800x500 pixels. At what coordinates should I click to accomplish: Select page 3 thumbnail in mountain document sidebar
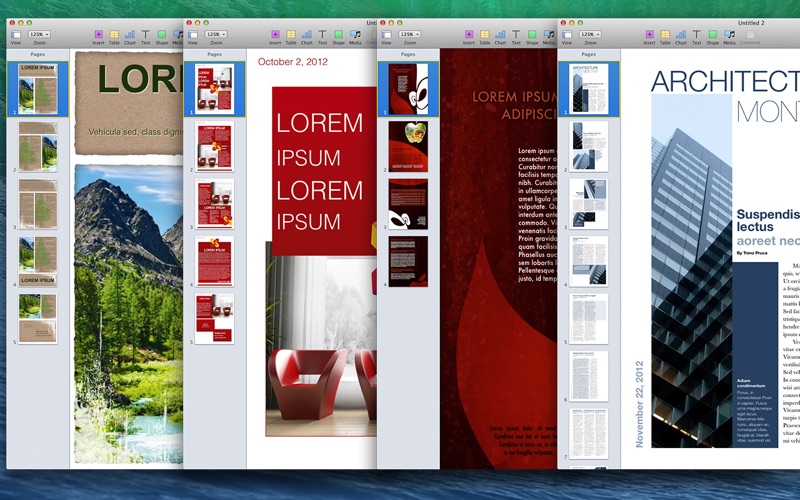38,204
